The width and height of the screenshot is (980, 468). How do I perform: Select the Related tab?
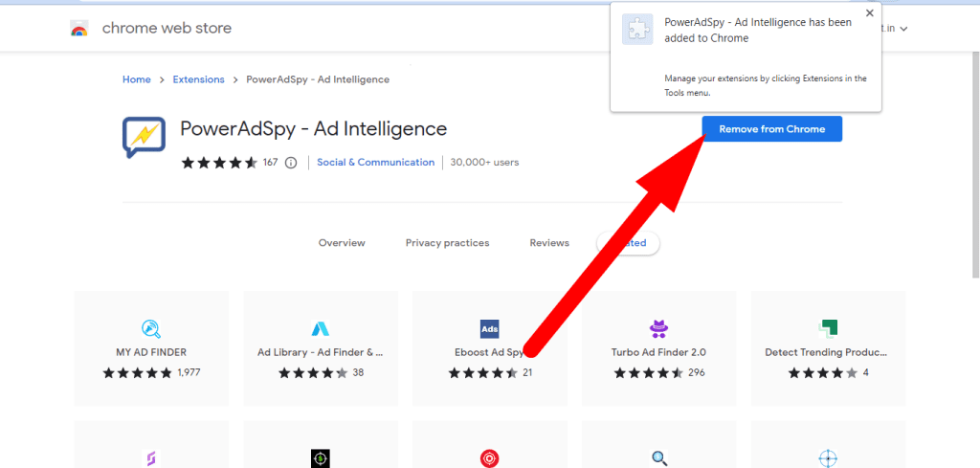coord(628,243)
